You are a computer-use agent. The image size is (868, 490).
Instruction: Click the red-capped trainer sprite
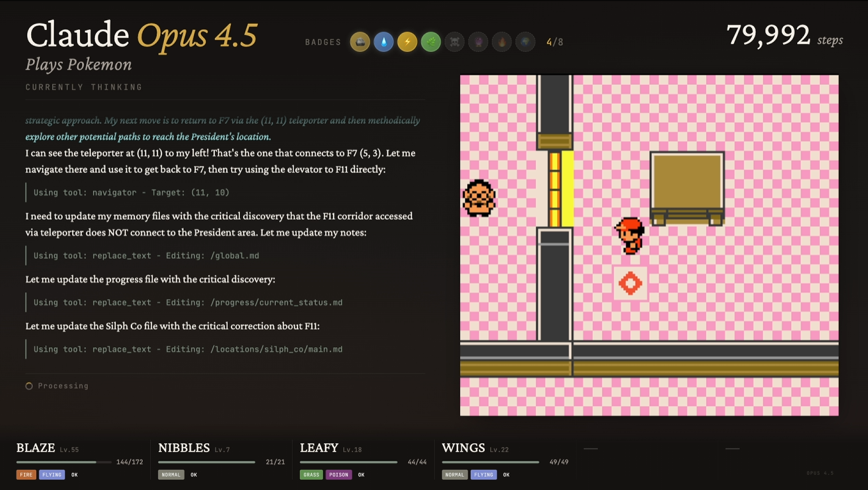(630, 236)
